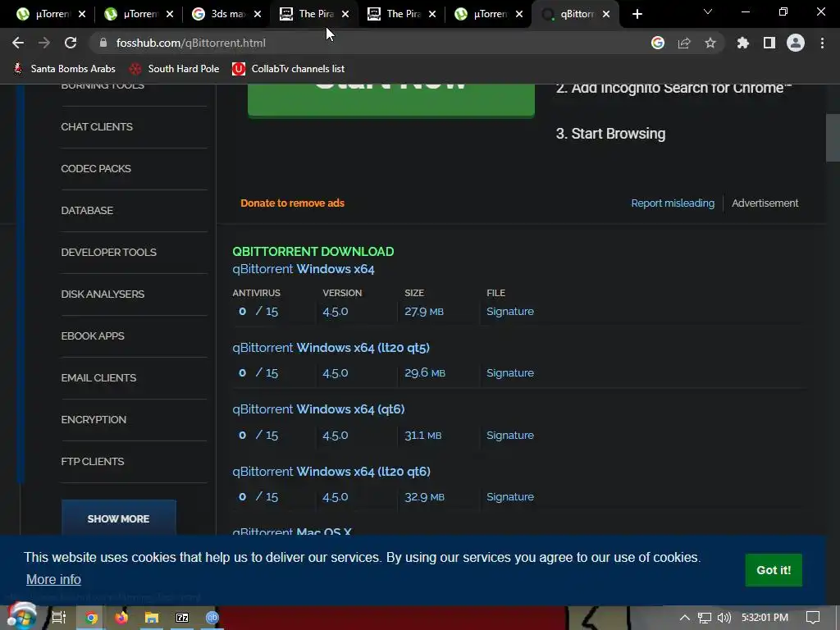The height and width of the screenshot is (630, 840).
Task: Download qBittorrent Windows x64 (lt20 qt5)
Action: click(x=331, y=348)
